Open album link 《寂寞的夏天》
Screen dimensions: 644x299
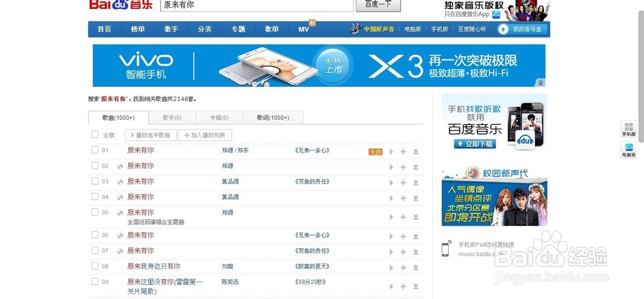pos(312,267)
